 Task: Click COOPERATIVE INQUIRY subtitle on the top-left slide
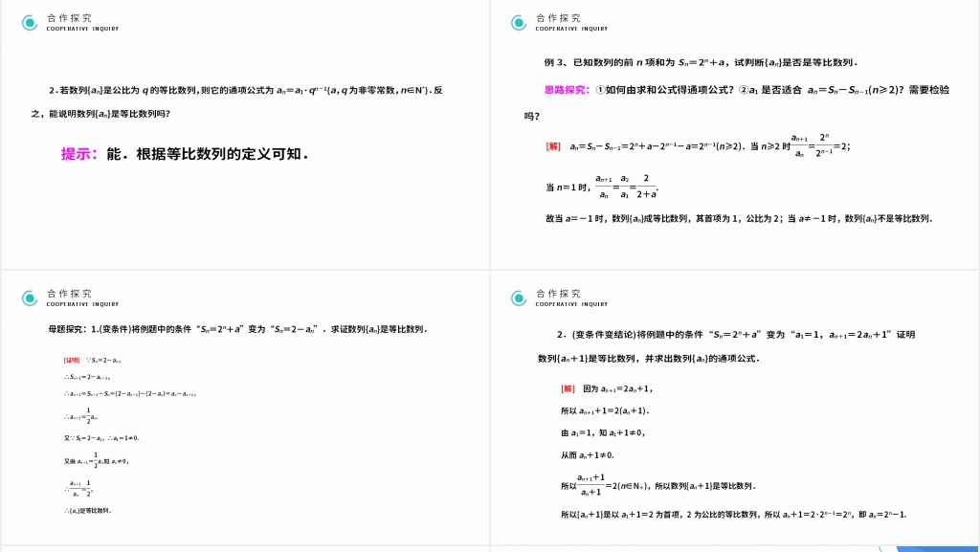click(x=82, y=29)
